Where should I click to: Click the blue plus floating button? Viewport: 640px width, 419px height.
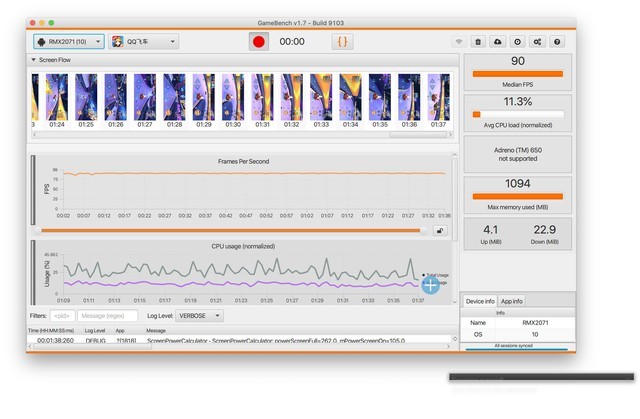[431, 283]
